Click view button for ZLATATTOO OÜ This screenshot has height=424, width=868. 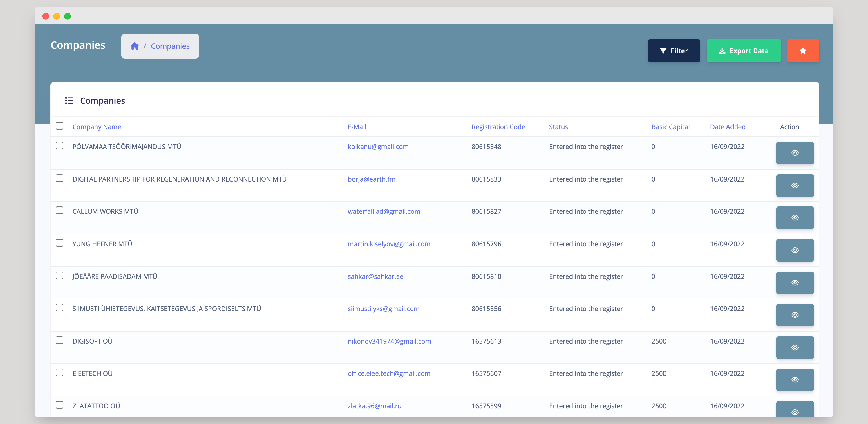[795, 409]
